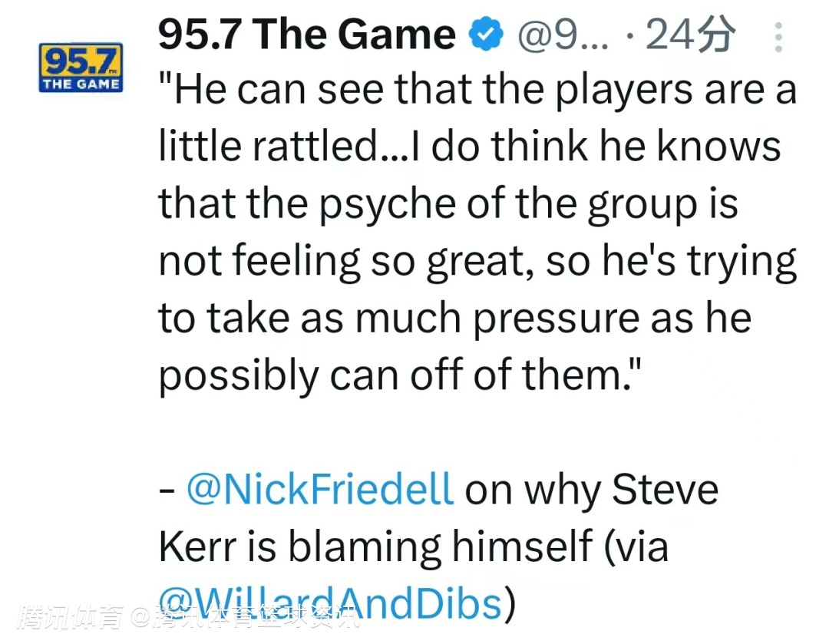Click the "possibly can off of them" line

pyautogui.click(x=395, y=375)
